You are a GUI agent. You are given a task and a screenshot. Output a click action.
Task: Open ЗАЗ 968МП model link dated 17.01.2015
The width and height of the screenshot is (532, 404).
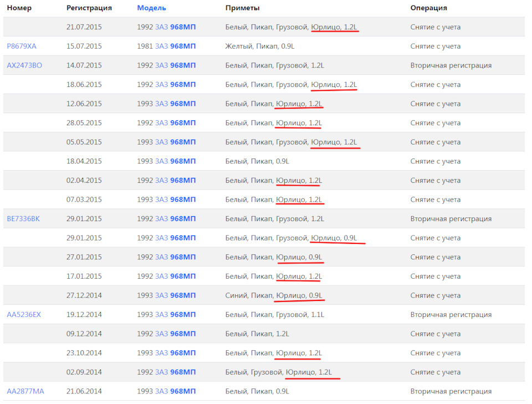(176, 276)
